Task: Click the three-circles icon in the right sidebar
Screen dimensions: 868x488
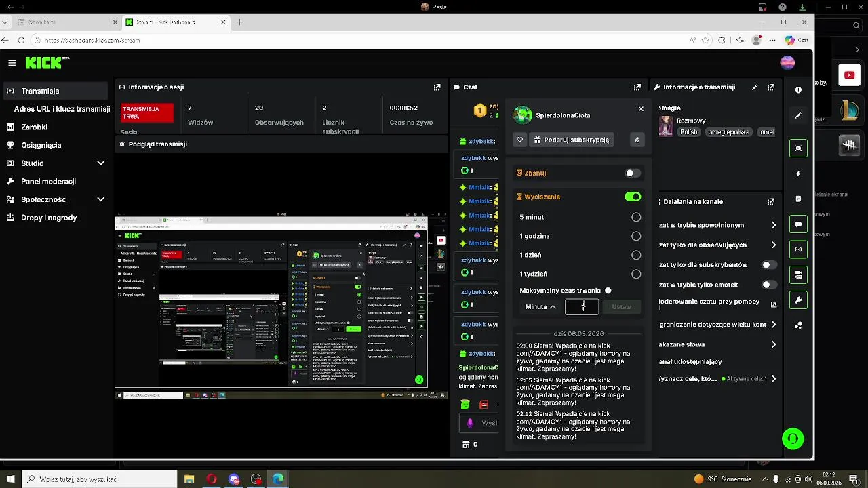Action: pyautogui.click(x=798, y=325)
